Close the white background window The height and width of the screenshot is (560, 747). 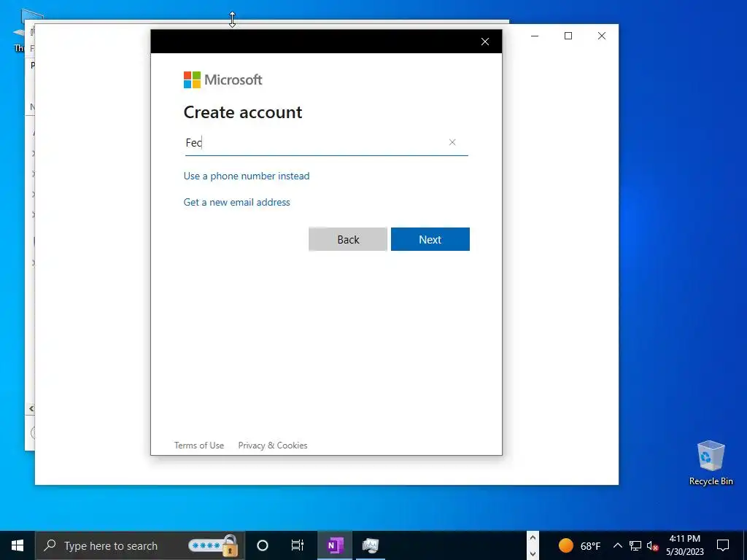(602, 36)
